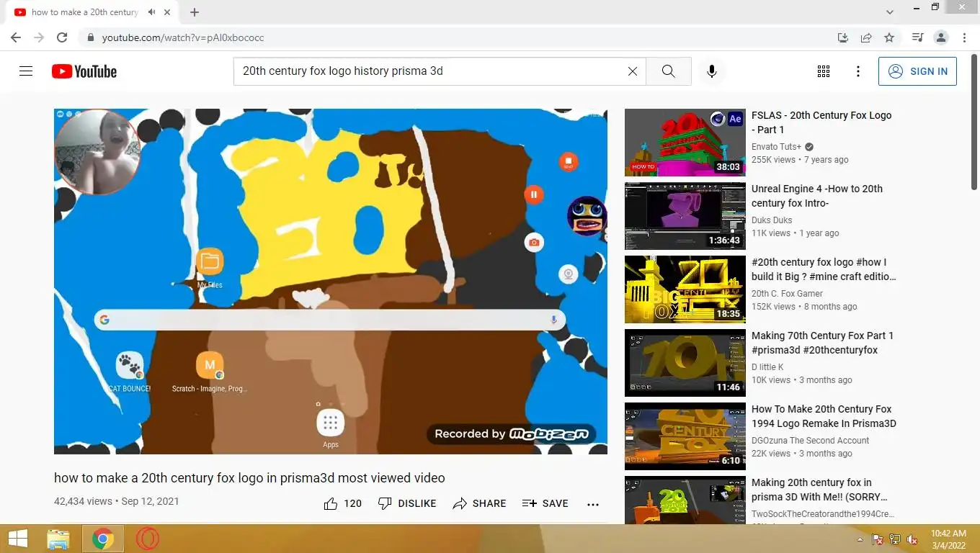Clear the search box with X

click(x=632, y=71)
